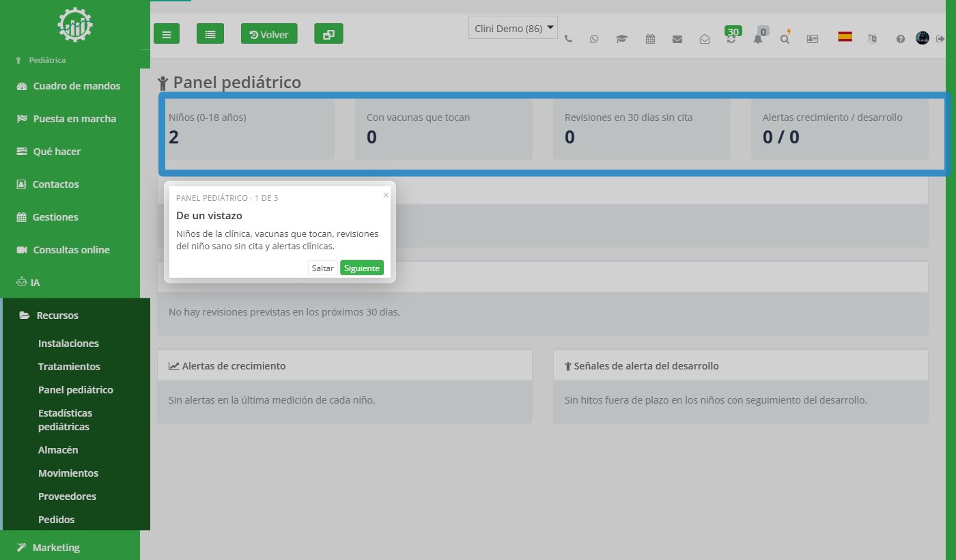Click Siguiente in the tour popup
The width and height of the screenshot is (956, 560).
[362, 268]
